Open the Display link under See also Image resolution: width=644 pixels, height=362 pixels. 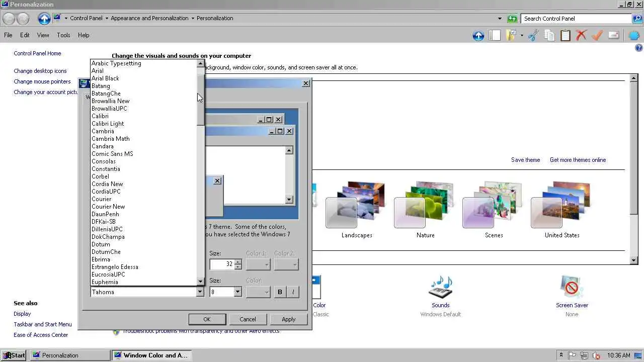coord(22,314)
